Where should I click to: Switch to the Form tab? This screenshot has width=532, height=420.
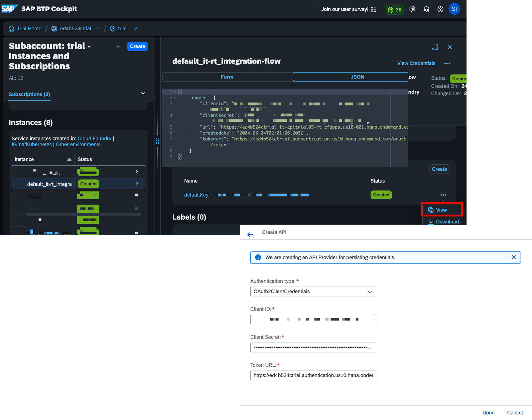[x=227, y=77]
